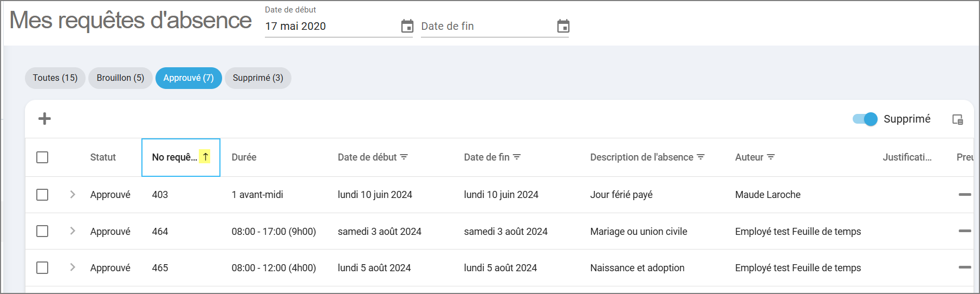Expand the row for request 403
980x294 pixels.
[x=73, y=194]
